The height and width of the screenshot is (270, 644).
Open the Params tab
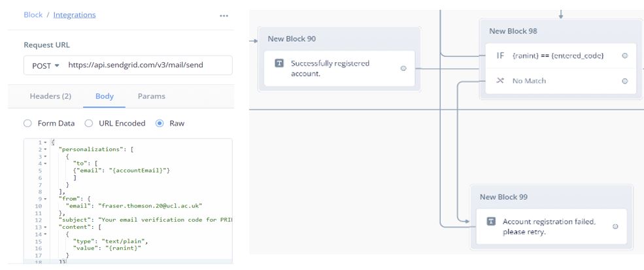151,96
